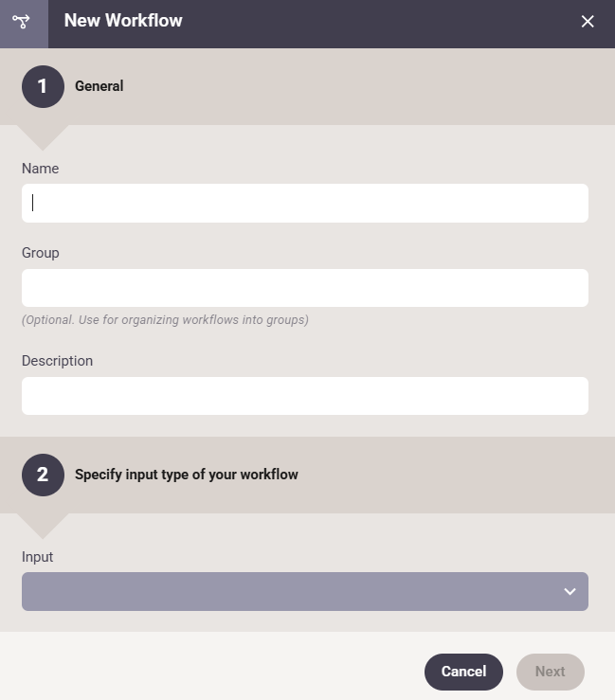
Task: Focus the Description text field
Action: pos(305,396)
